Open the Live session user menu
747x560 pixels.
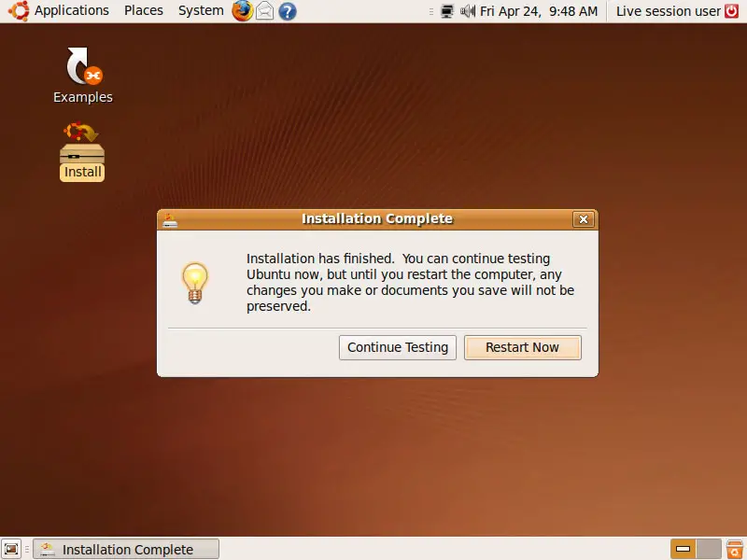click(668, 11)
